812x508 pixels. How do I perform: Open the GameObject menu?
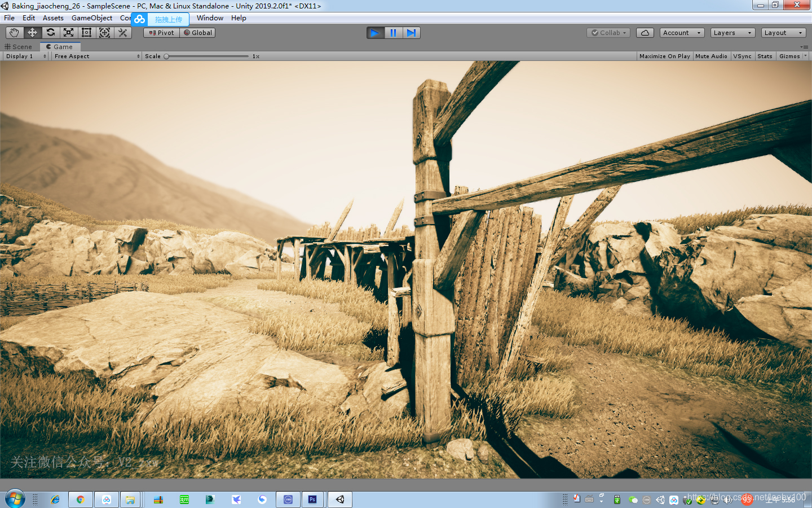(x=92, y=18)
